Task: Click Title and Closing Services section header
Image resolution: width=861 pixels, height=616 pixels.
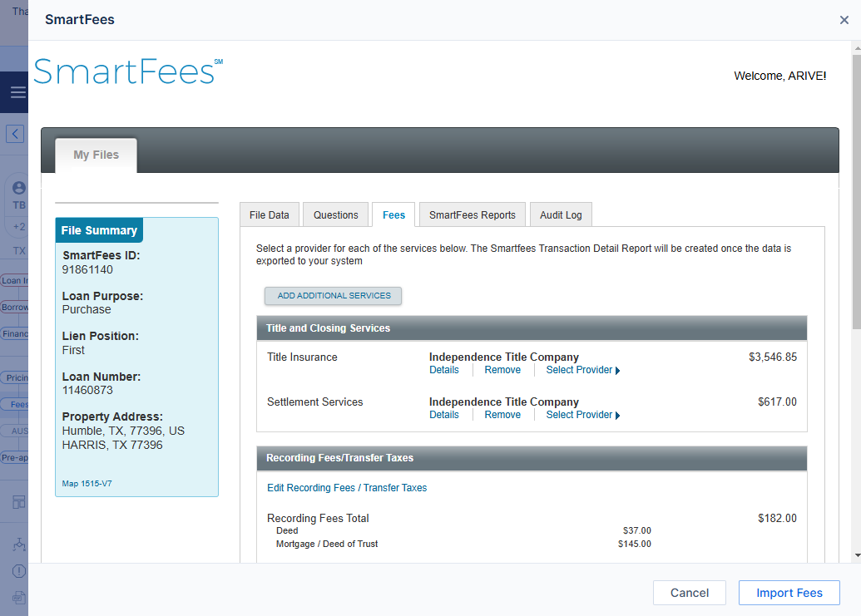Action: point(532,328)
